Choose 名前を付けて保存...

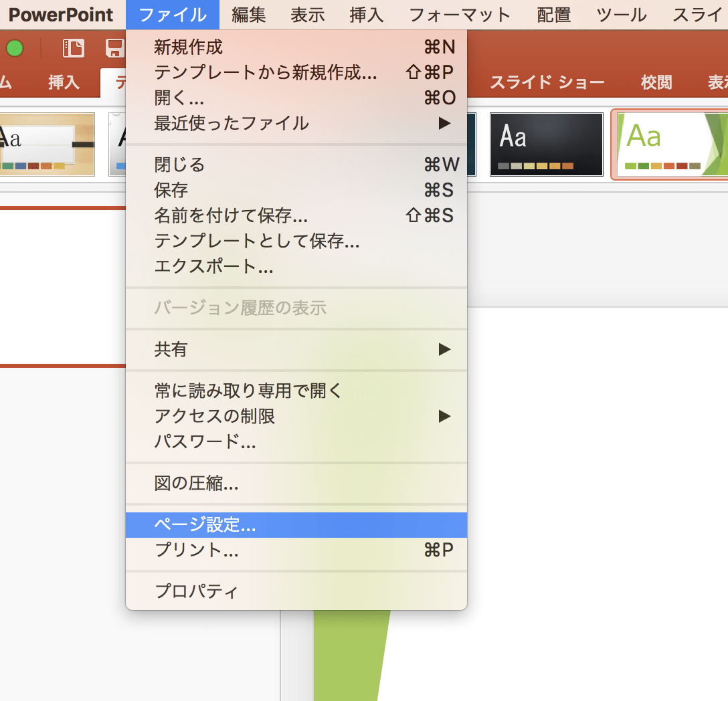tap(296, 215)
